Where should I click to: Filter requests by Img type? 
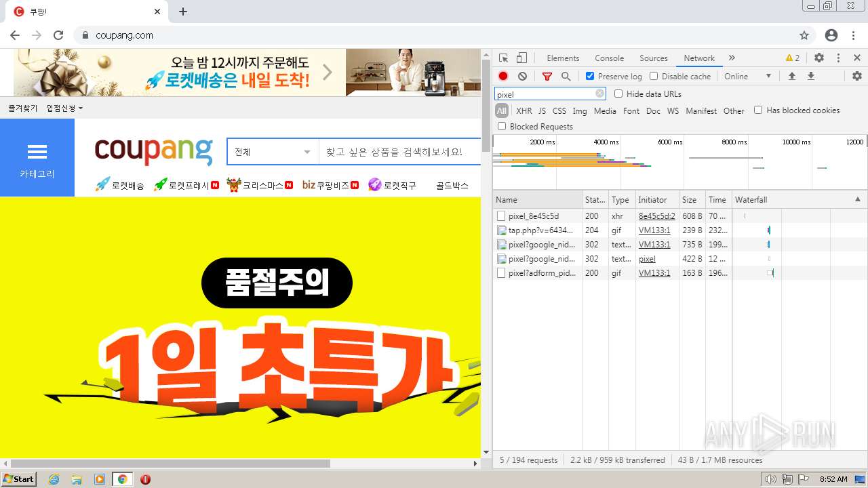pos(580,111)
